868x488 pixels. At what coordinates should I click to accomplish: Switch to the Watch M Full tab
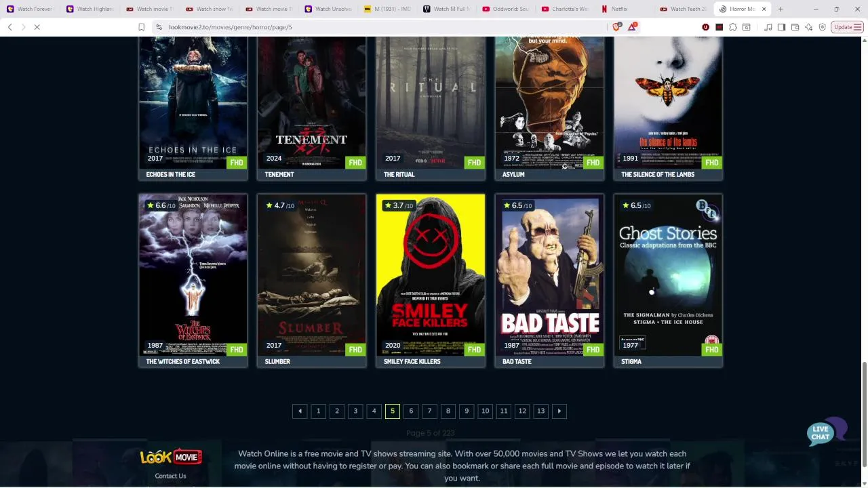pos(448,9)
